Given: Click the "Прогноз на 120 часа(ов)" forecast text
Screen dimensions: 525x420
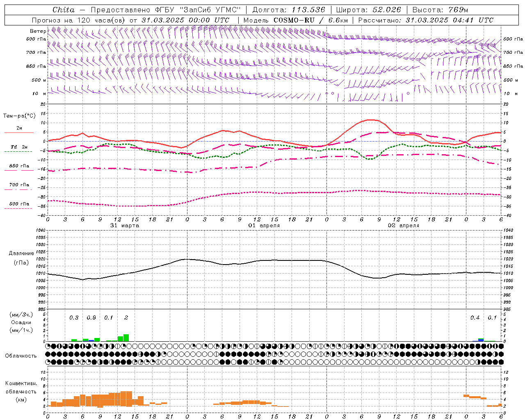Looking at the screenshot, I should (79, 20).
